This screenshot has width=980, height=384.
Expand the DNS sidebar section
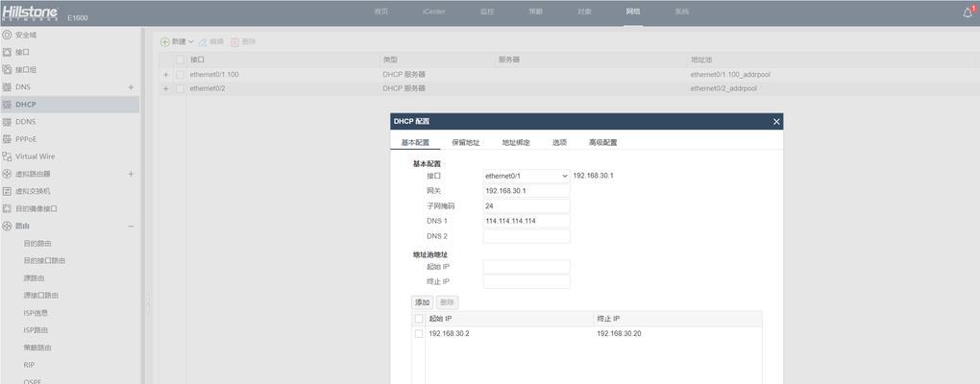click(x=131, y=86)
